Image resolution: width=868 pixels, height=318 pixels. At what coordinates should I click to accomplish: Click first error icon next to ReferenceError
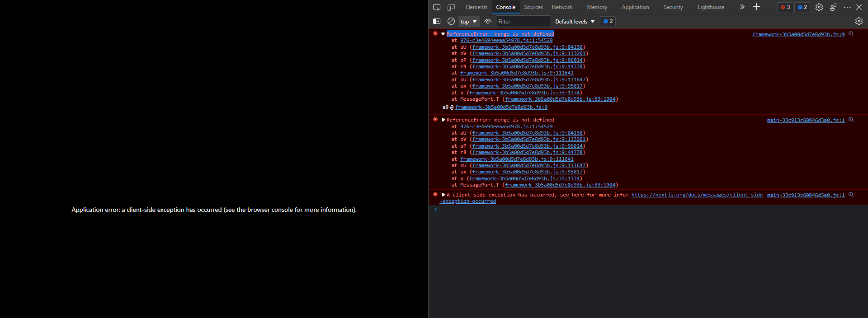(x=435, y=33)
